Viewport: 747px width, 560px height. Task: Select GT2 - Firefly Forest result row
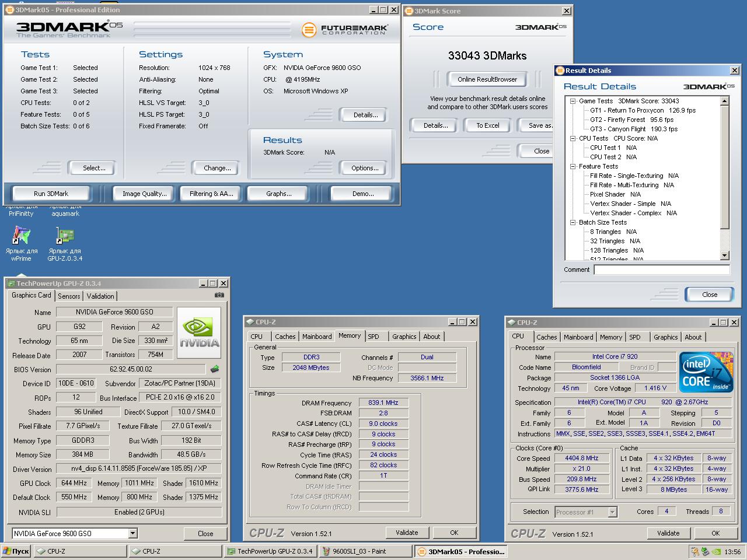(x=631, y=120)
